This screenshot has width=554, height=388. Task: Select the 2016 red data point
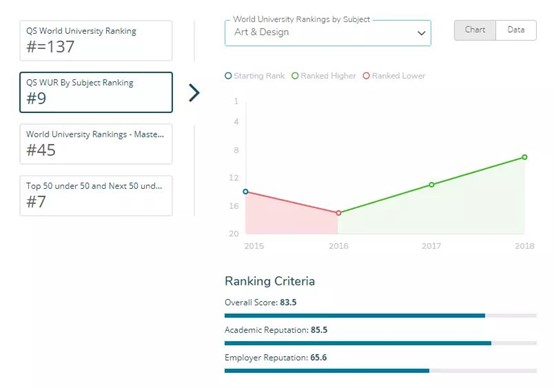point(338,213)
